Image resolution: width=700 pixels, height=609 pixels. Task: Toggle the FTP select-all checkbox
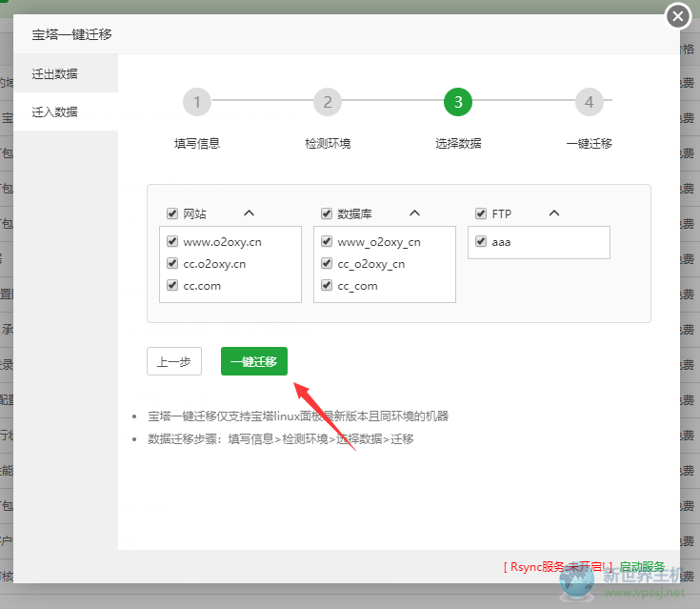(x=481, y=213)
